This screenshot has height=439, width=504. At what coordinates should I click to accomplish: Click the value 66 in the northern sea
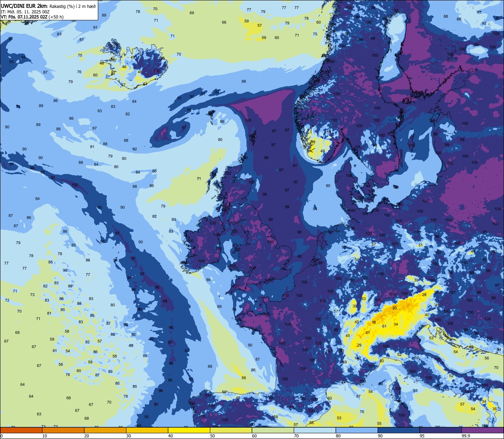224,22
